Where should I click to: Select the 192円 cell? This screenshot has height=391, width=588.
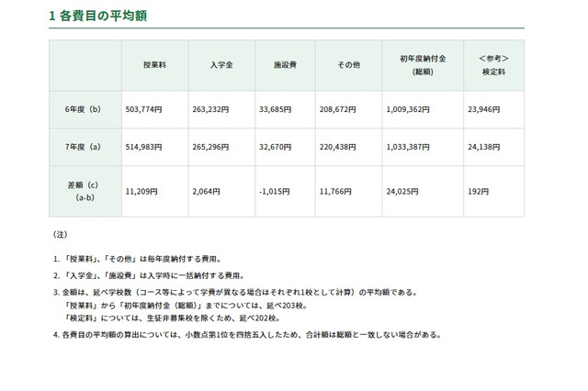[478, 192]
